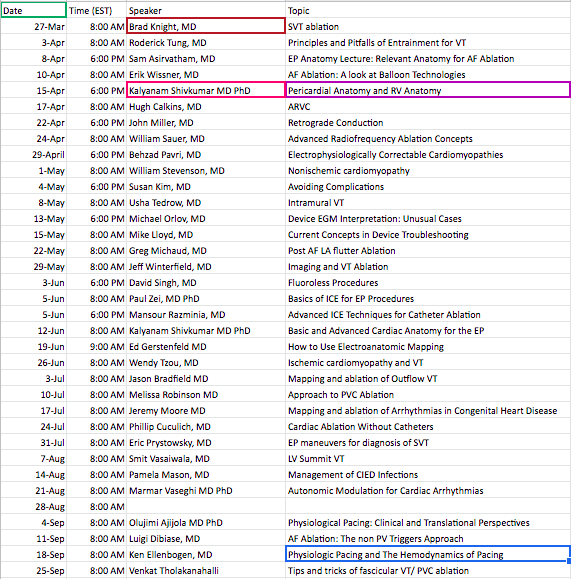Screen dimensions: 571x579
Task: Select the Olujimi Ajijola MD PhD cell
Action: (206, 523)
